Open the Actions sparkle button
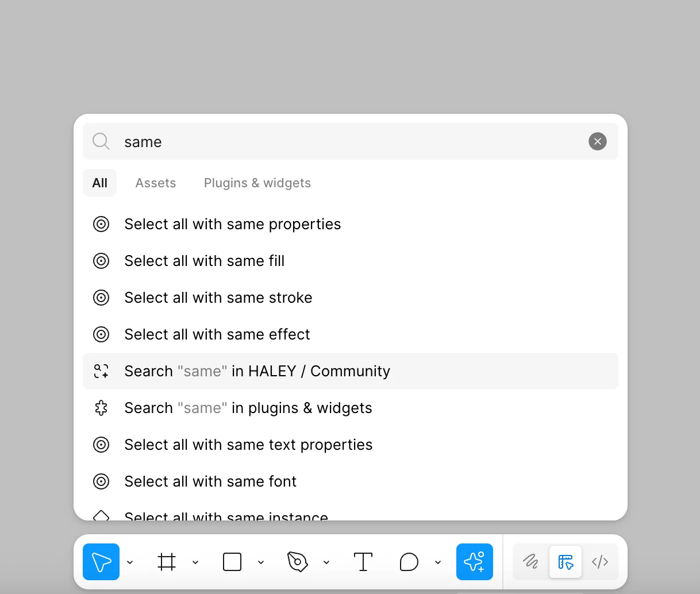 coord(475,562)
